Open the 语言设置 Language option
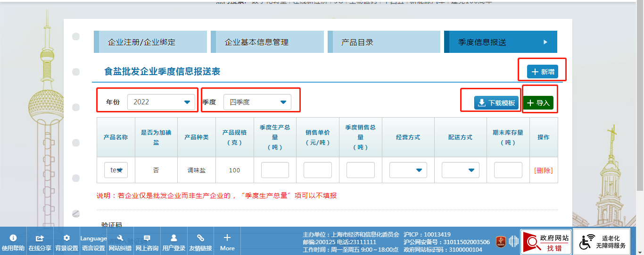This screenshot has height=255, width=644. (x=93, y=243)
